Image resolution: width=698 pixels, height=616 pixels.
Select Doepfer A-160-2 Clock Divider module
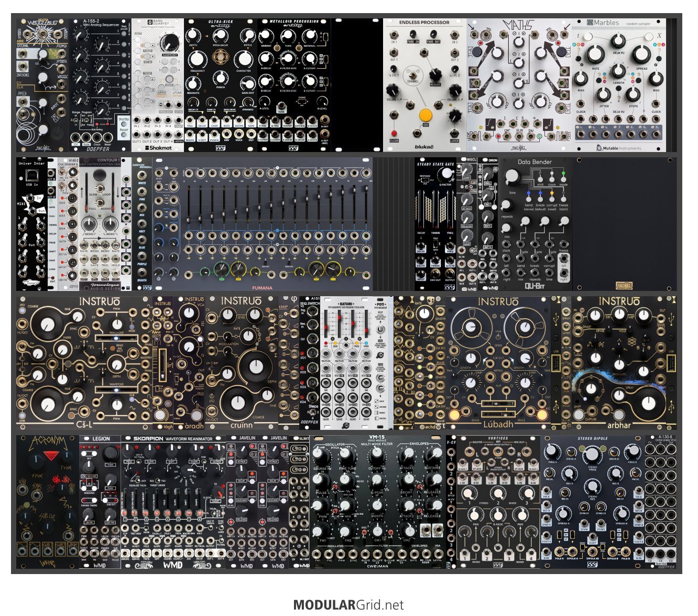(69, 224)
